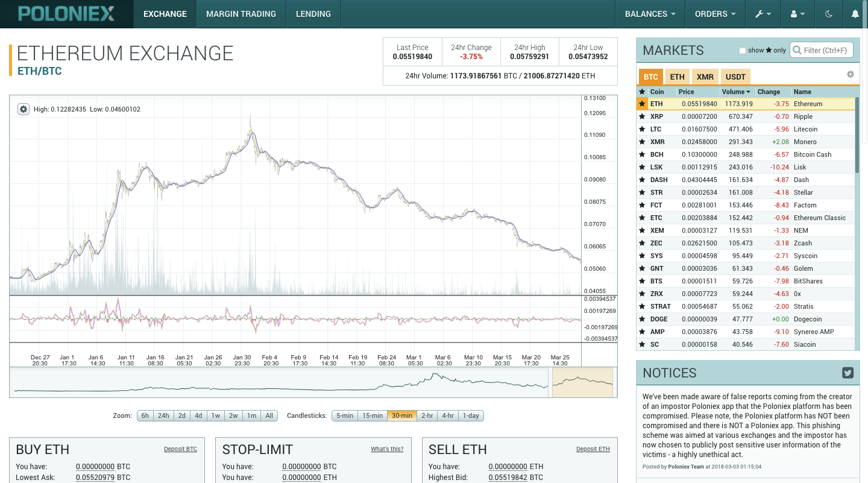This screenshot has height=483, width=868.
Task: Toggle favorite star for AMP row
Action: click(x=642, y=332)
